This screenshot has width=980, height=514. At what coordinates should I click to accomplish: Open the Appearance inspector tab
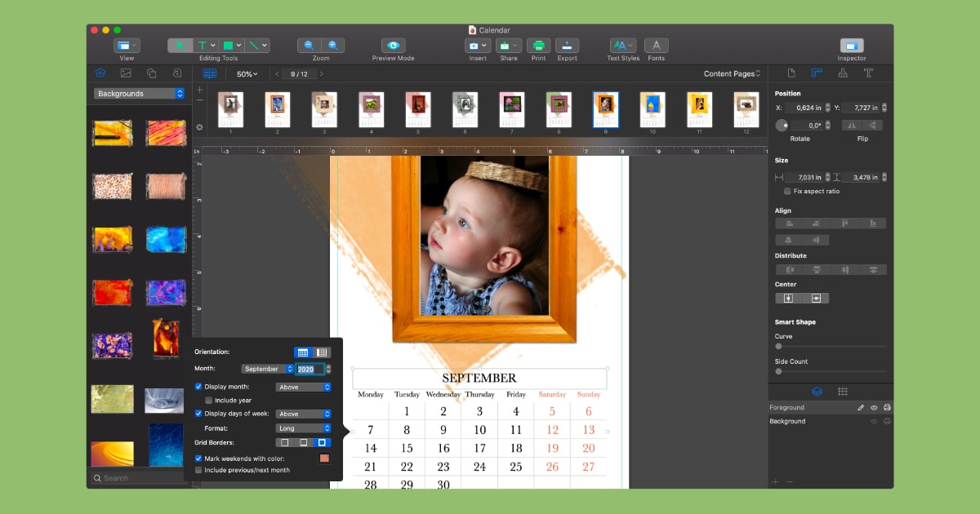843,73
